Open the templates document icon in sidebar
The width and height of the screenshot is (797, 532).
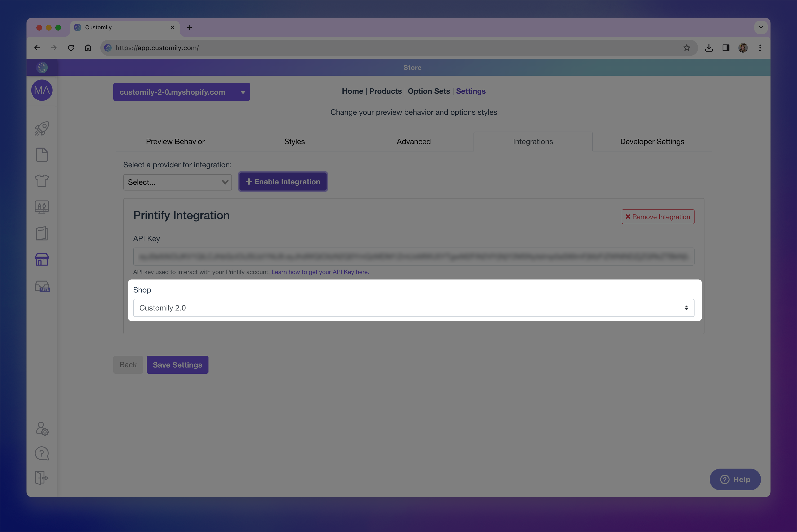pos(41,155)
